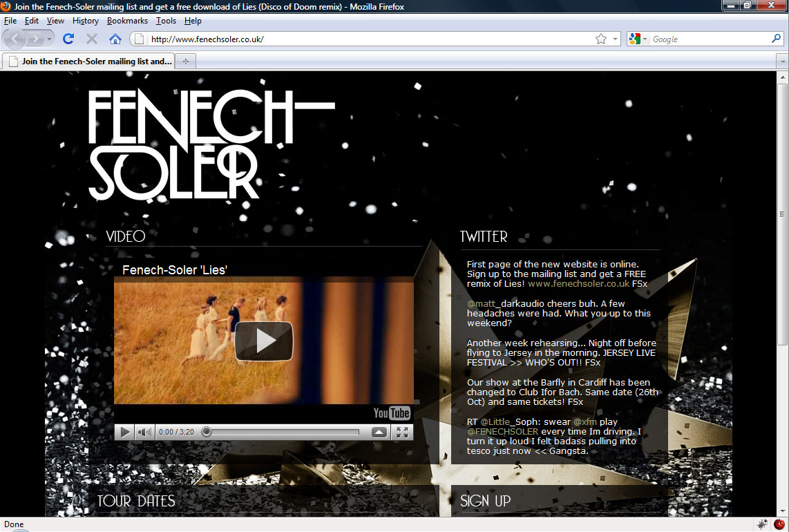Open the @matt mention link
The height and width of the screenshot is (532, 789).
pyautogui.click(x=481, y=303)
